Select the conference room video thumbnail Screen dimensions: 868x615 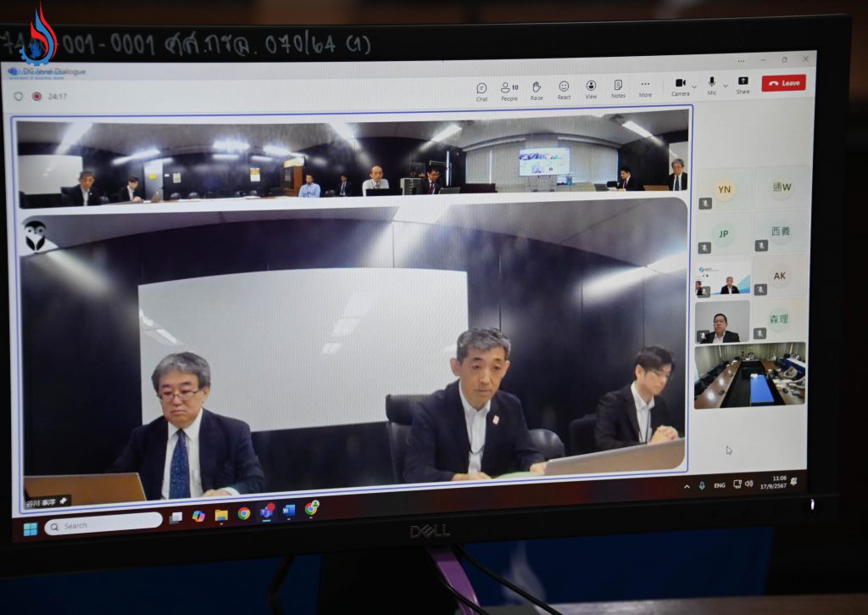[x=749, y=375]
